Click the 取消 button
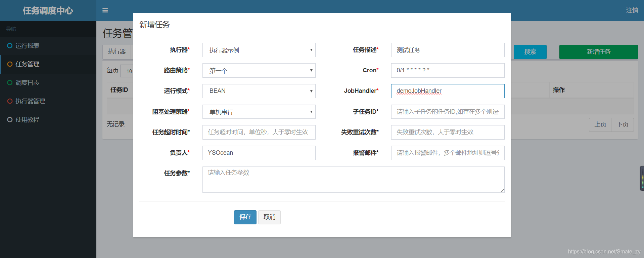Viewport: 644px width, 258px height. tap(269, 217)
